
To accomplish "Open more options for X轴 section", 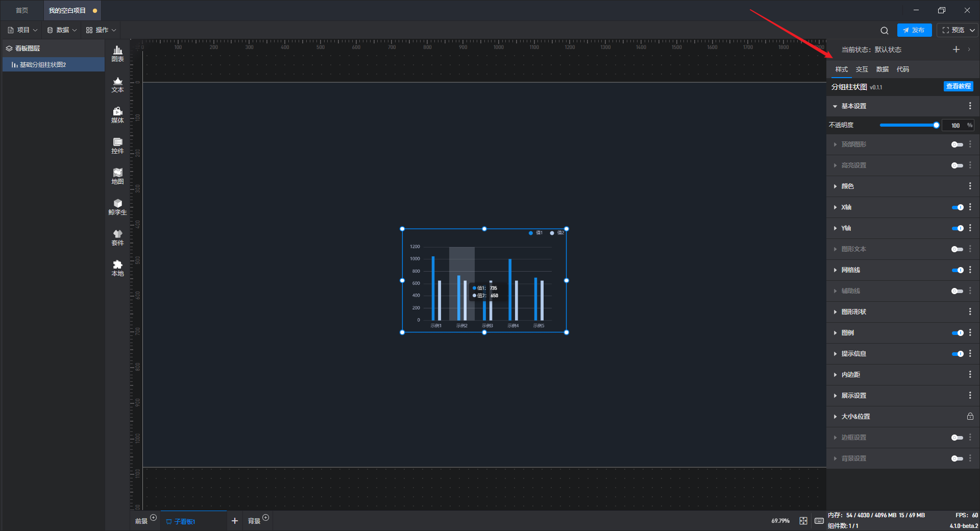I will click(x=970, y=207).
